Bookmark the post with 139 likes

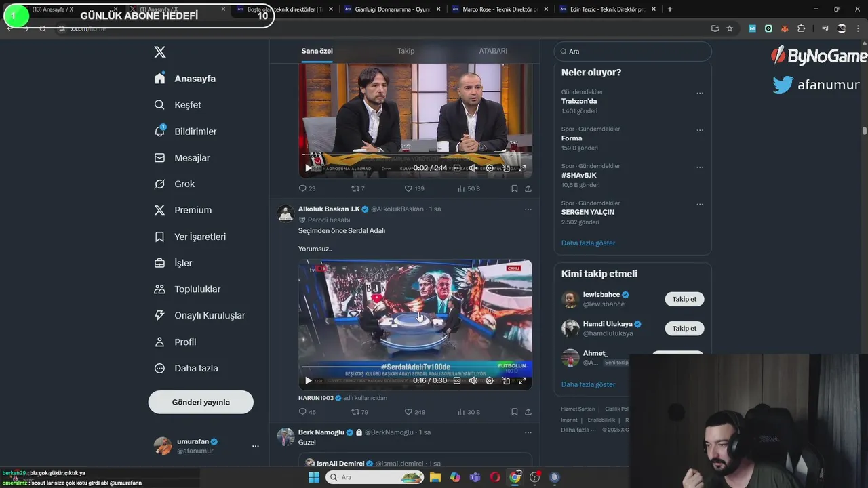[515, 188]
